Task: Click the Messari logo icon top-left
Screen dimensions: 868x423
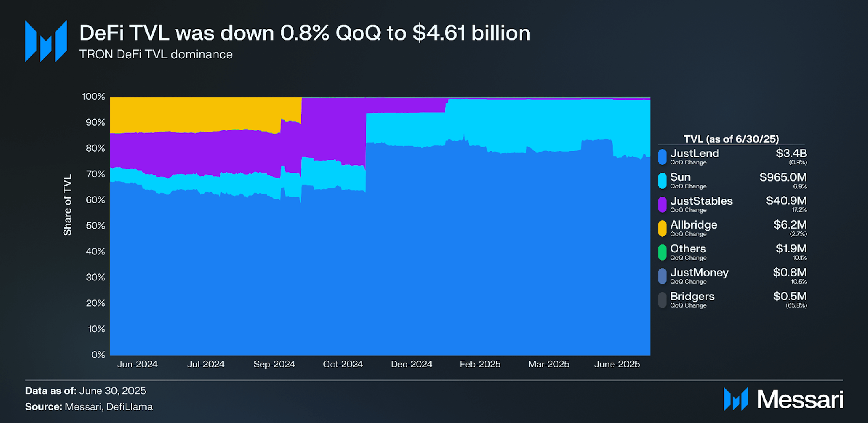Action: pyautogui.click(x=46, y=41)
